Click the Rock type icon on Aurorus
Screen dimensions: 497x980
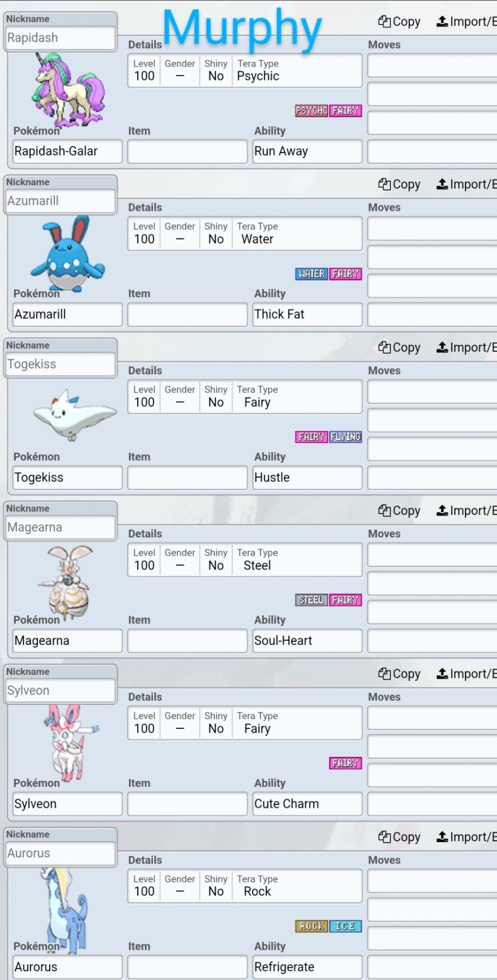click(311, 926)
